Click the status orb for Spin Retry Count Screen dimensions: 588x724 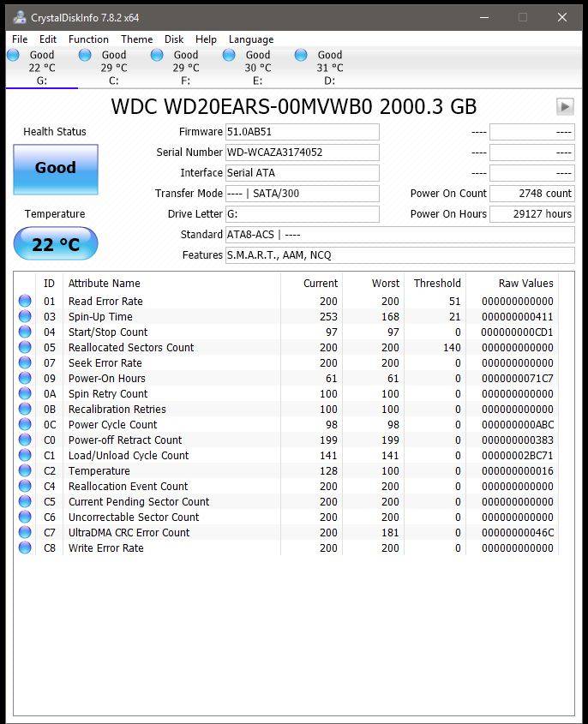click(25, 393)
